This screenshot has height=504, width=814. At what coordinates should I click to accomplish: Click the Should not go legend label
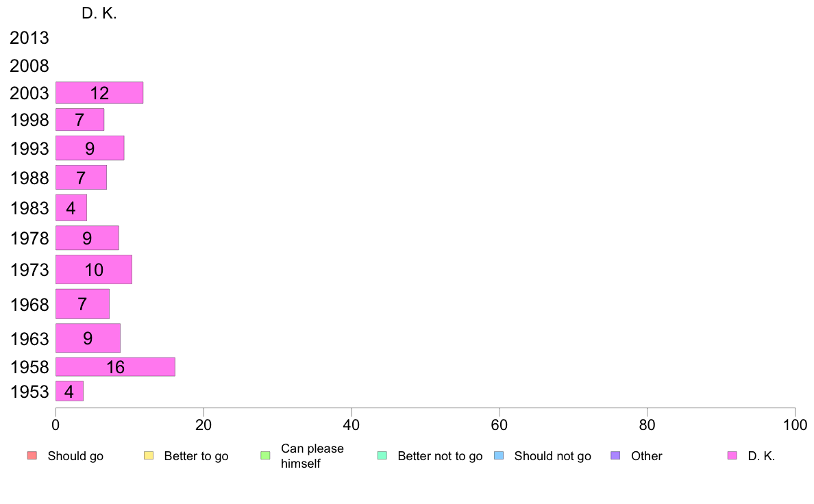click(x=553, y=456)
